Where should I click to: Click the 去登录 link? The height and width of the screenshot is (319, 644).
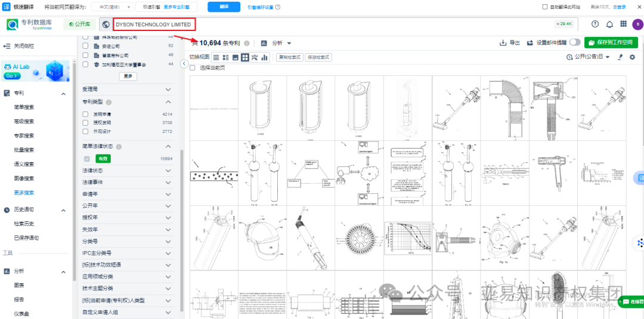[x=620, y=7]
